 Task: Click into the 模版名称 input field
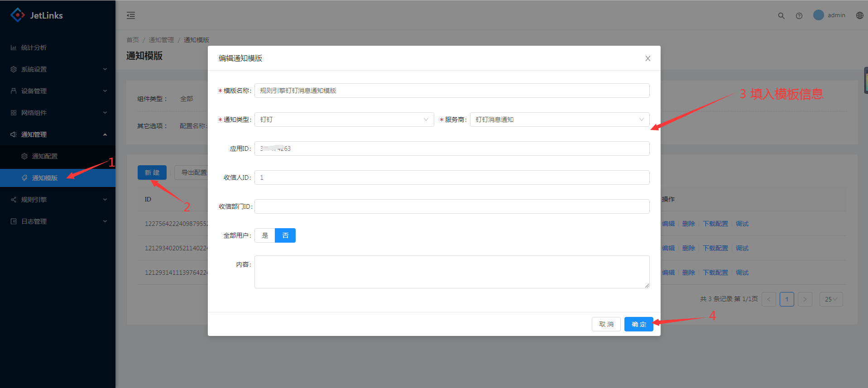point(451,91)
